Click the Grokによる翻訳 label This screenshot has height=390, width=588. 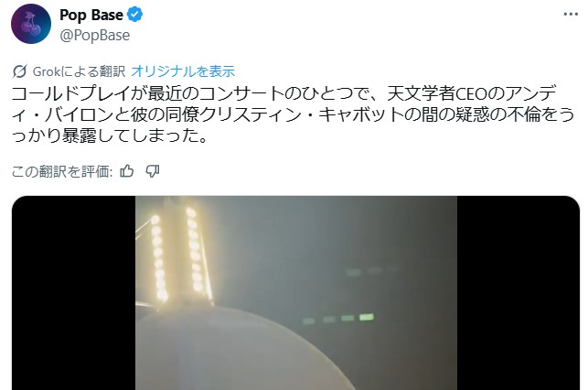(79, 71)
